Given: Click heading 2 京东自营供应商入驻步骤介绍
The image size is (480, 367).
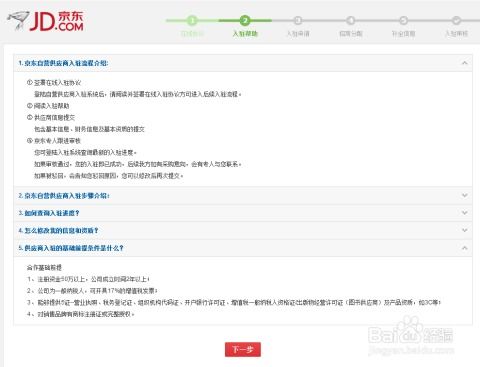Looking at the screenshot, I should (64, 196).
